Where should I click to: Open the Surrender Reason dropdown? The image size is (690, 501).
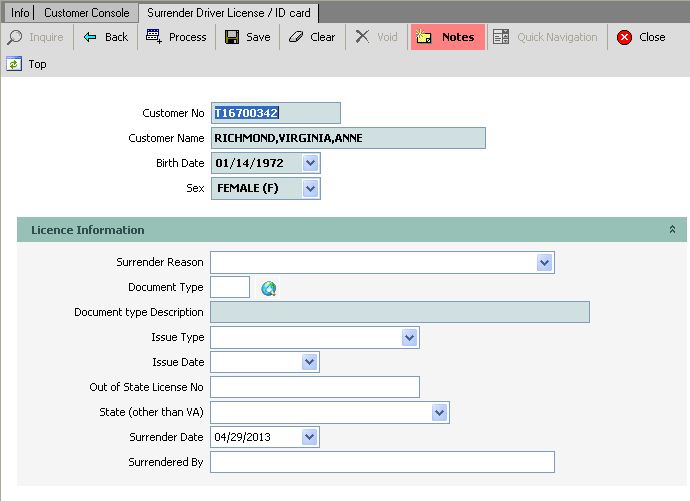coord(544,262)
